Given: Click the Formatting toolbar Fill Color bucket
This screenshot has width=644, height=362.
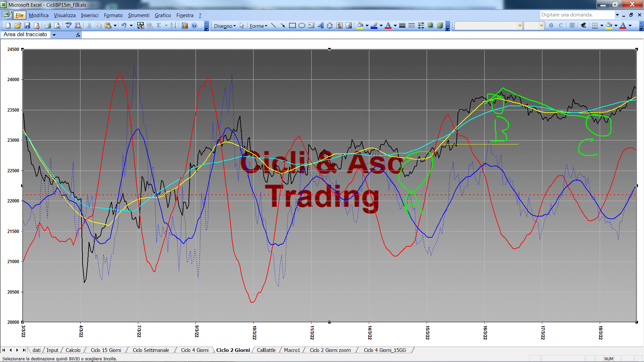Looking at the screenshot, I should (x=609, y=25).
